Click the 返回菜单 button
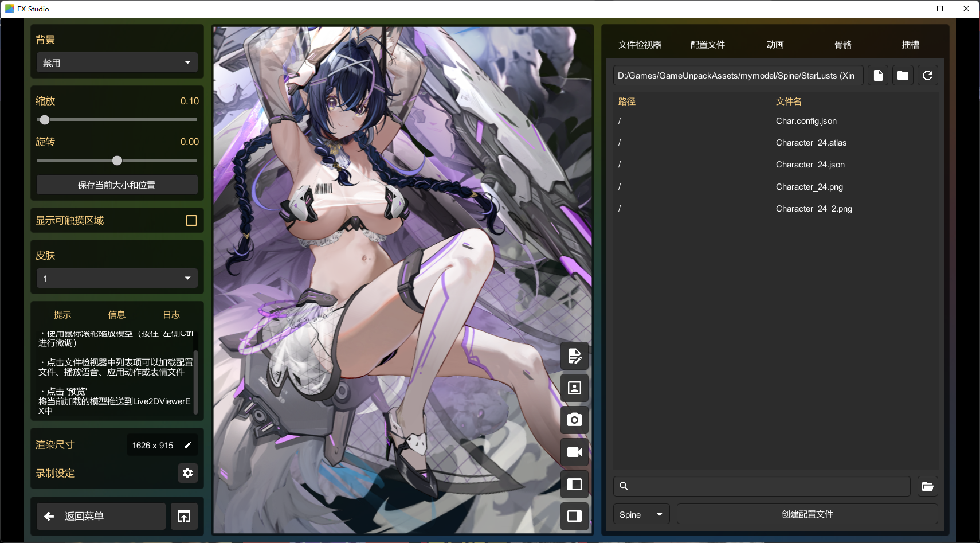The height and width of the screenshot is (543, 980). pyautogui.click(x=101, y=517)
